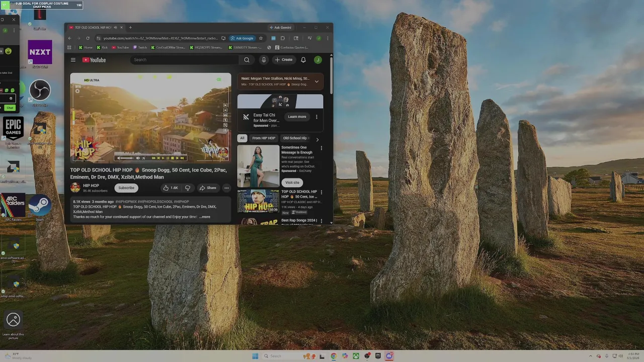Click Ask Google in the address bar
This screenshot has width=644, height=362.
pyautogui.click(x=242, y=38)
